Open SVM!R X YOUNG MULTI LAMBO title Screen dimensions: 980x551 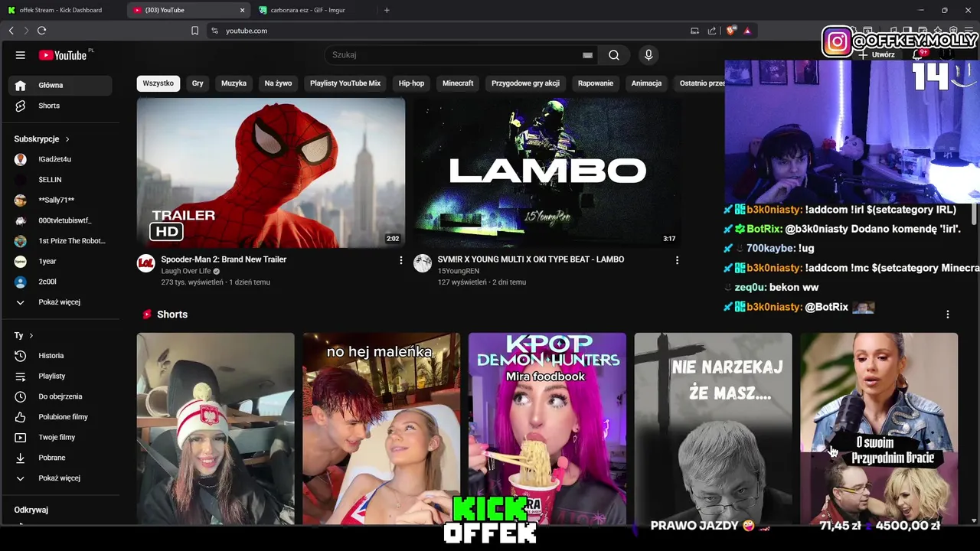[531, 259]
